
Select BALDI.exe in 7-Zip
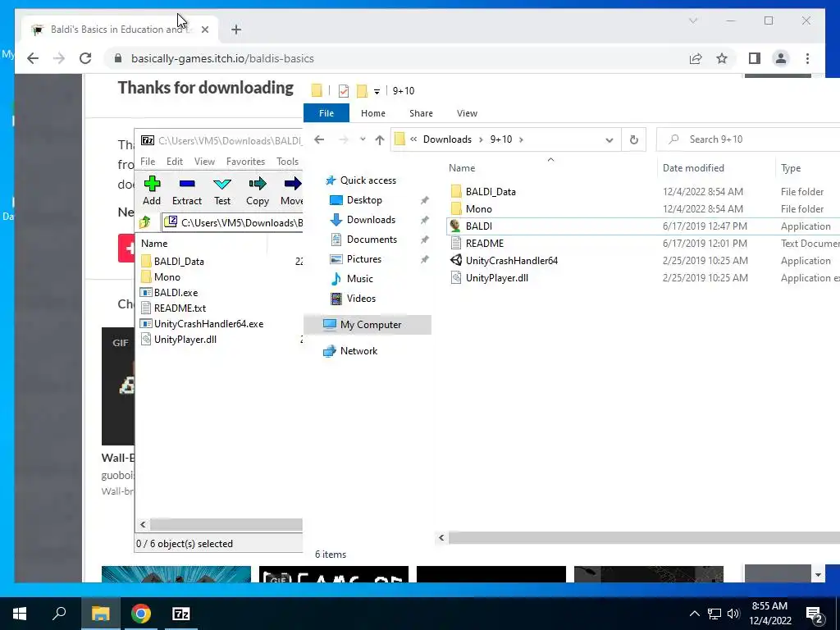(169, 293)
